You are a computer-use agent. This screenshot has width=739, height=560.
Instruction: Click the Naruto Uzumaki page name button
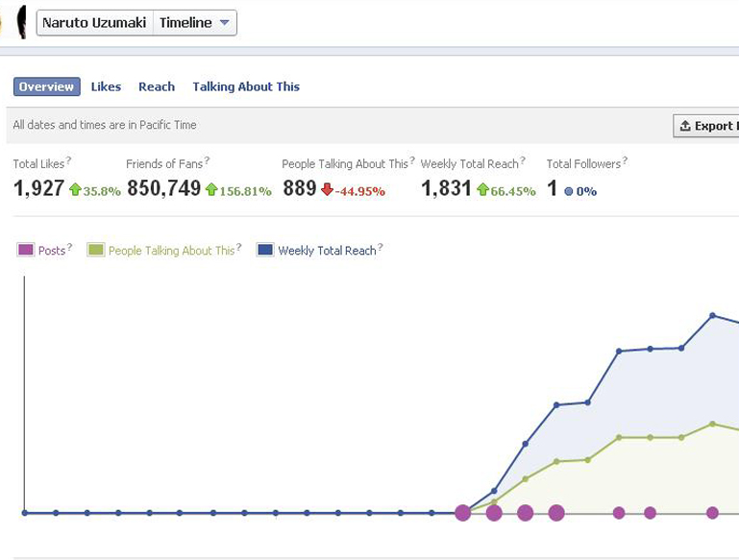tap(95, 23)
